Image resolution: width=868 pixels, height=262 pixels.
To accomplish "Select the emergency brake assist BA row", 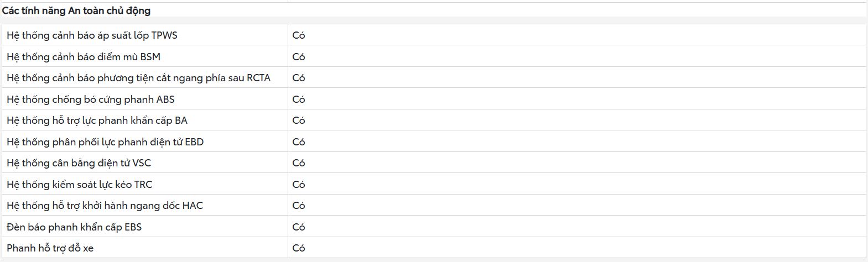I will click(x=434, y=120).
